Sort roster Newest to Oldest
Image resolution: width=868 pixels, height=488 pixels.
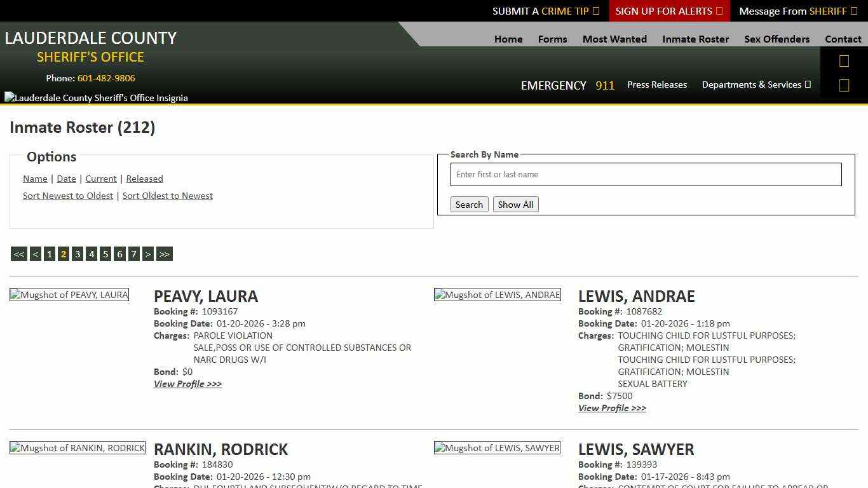[x=68, y=196]
